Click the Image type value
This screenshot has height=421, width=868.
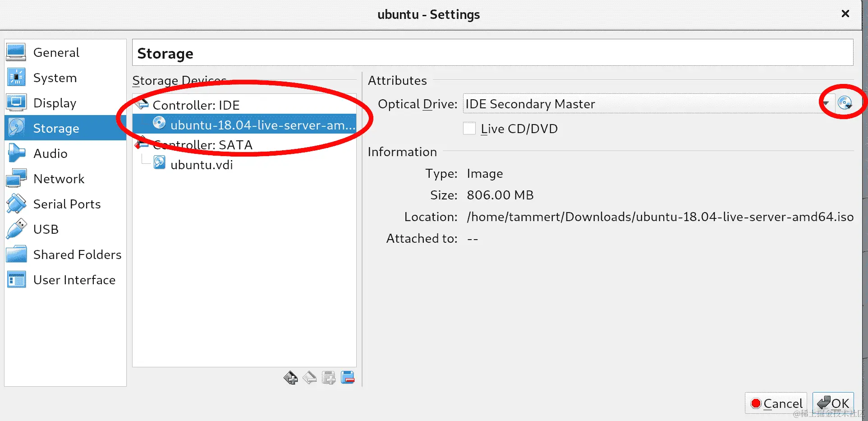(485, 174)
